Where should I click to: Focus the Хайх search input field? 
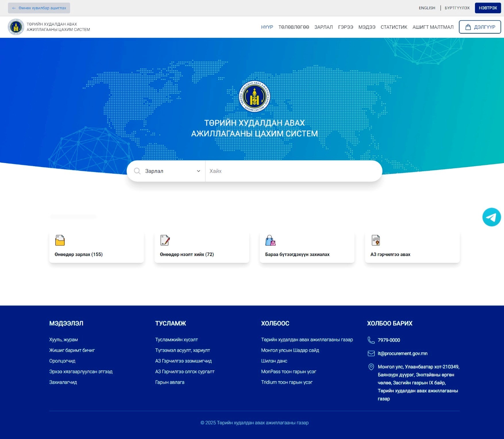pyautogui.click(x=293, y=171)
